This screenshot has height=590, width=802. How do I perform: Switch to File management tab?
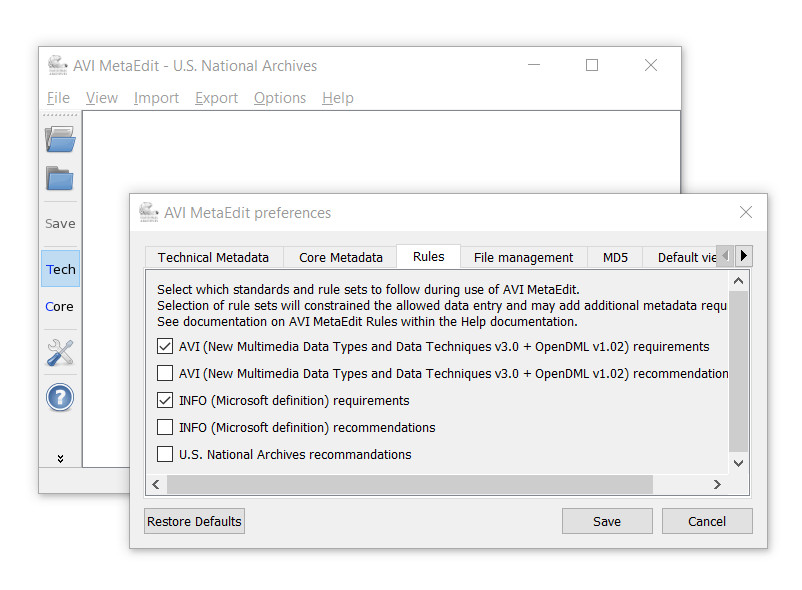[523, 257]
